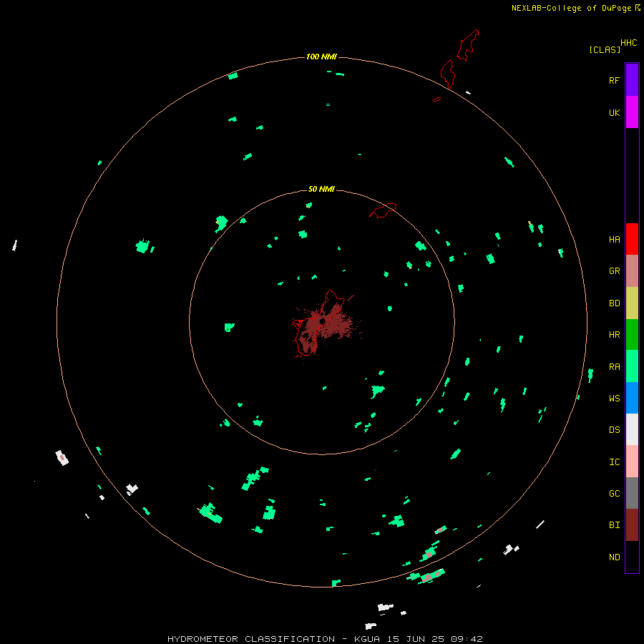The height and width of the screenshot is (644, 644).
Task: Click the 'UK' legend label
Action: coord(614,112)
